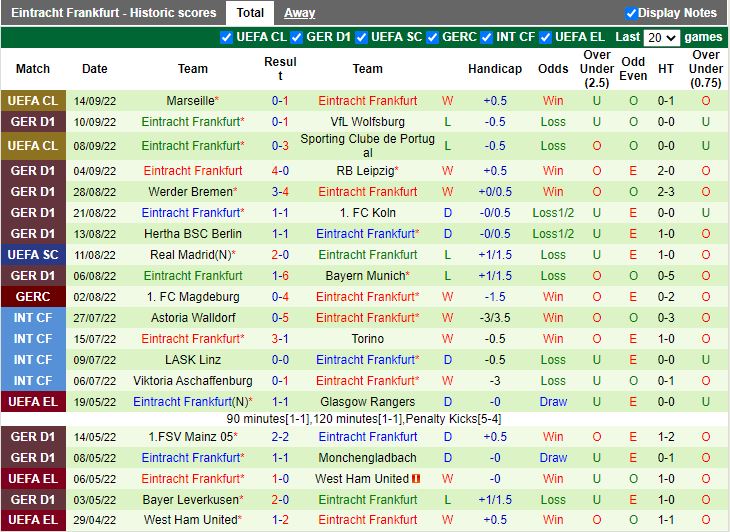Click Eintracht Frankfurt in the 04/09/22 row
The image size is (730, 532).
[193, 171]
